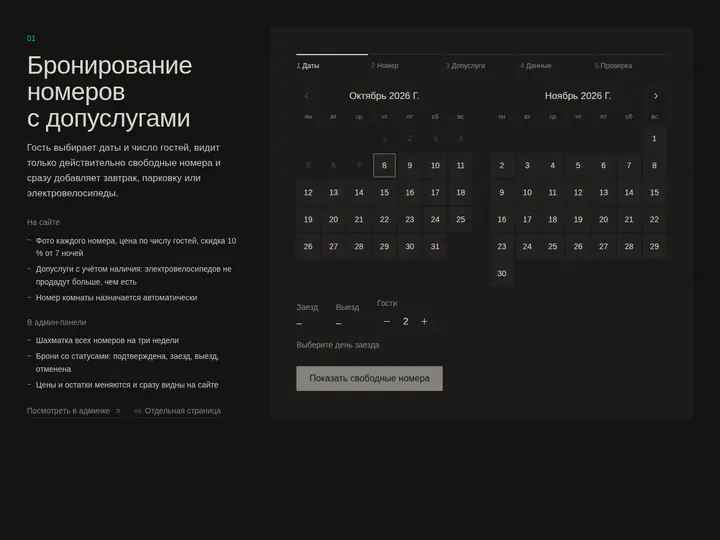Select November 22 in calendar
Image resolution: width=720 pixels, height=540 pixels.
point(654,219)
